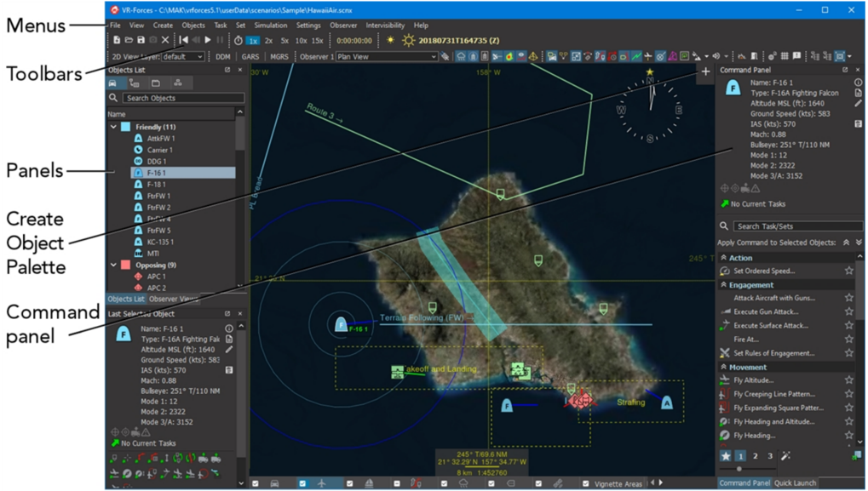Select Carrier 1 in Objects List
Screen dimensions: 868x491
159,150
